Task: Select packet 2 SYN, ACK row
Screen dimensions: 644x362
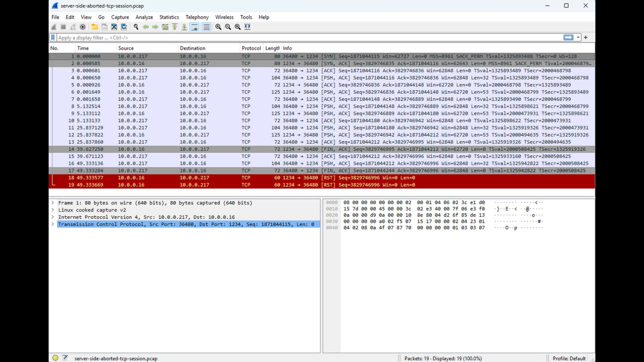Action: (322, 63)
